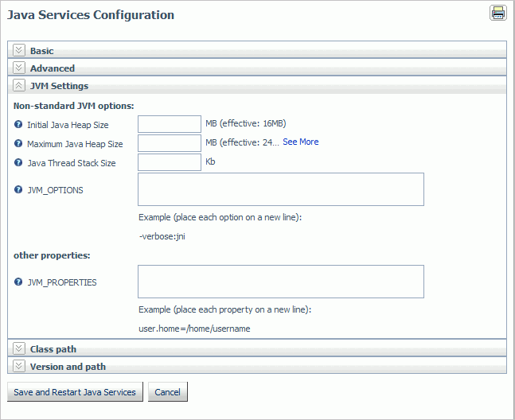Click the Advanced section title

(x=53, y=68)
